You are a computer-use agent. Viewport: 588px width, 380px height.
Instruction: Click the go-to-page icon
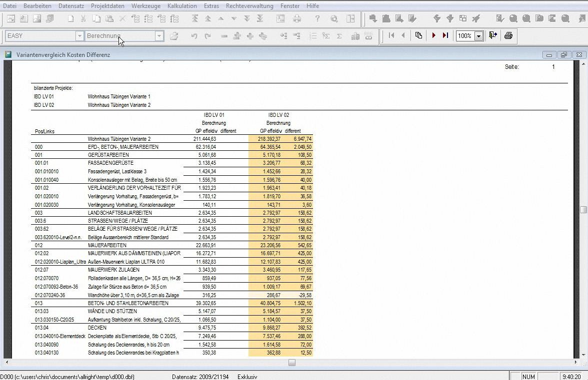(419, 36)
